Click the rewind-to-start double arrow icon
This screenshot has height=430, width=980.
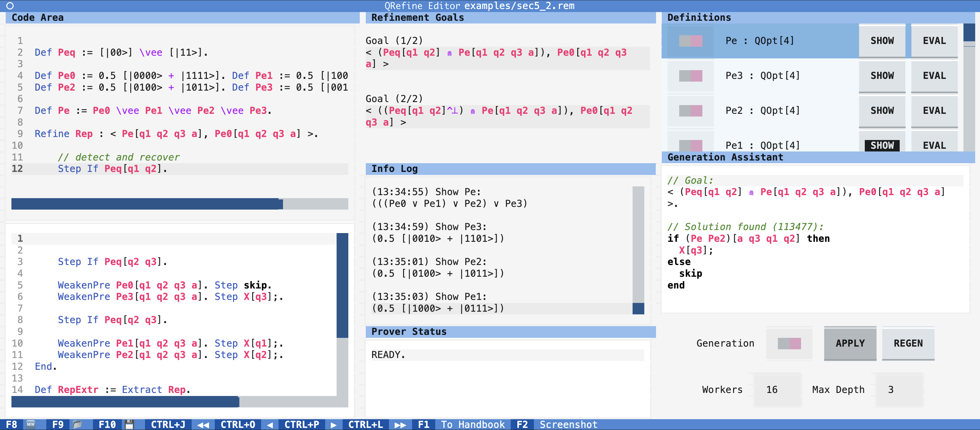tap(203, 425)
